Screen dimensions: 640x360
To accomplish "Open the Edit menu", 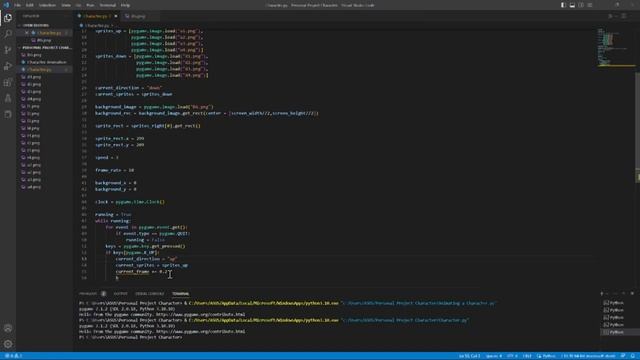I will (30, 5).
